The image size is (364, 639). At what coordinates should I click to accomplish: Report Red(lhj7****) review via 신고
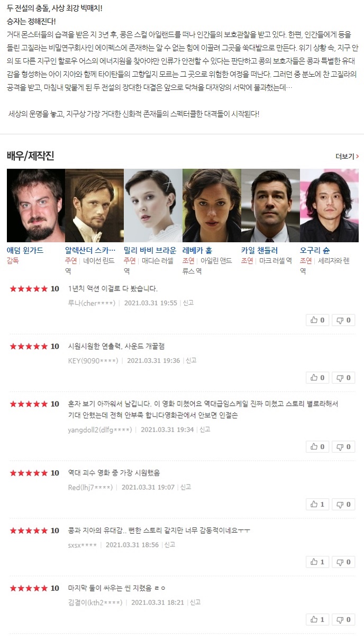(185, 487)
